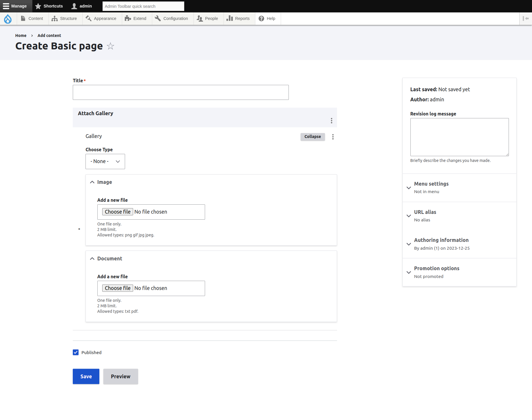Viewport: 532px width, 420px height.
Task: Collapse the admin toolbar with the arrow icon
Action: pyautogui.click(x=525, y=18)
